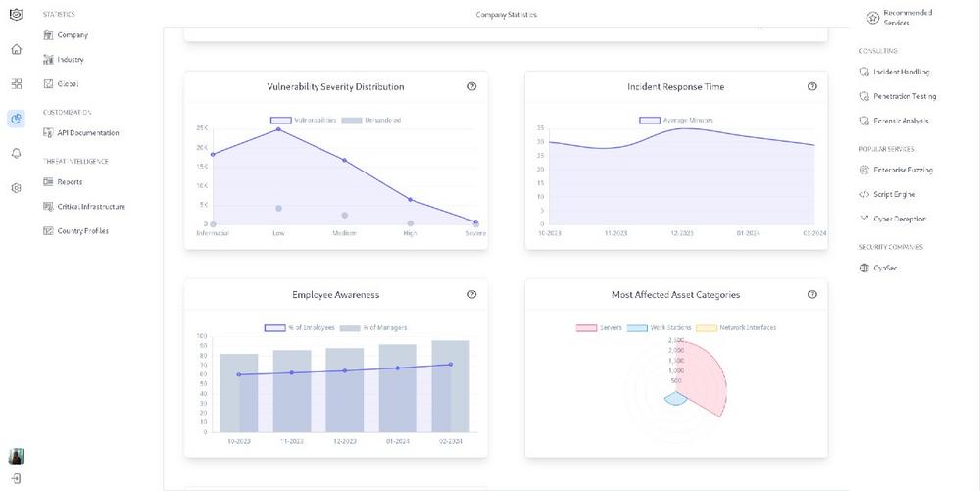Click help icon on Incident Response Time card
This screenshot has width=980, height=491.
point(812,86)
